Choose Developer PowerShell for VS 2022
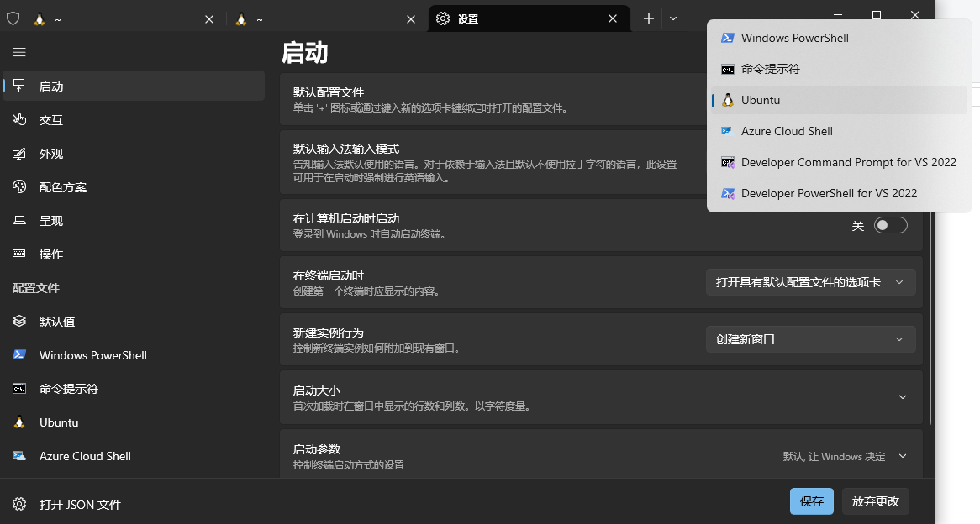This screenshot has width=980, height=524. point(839,194)
